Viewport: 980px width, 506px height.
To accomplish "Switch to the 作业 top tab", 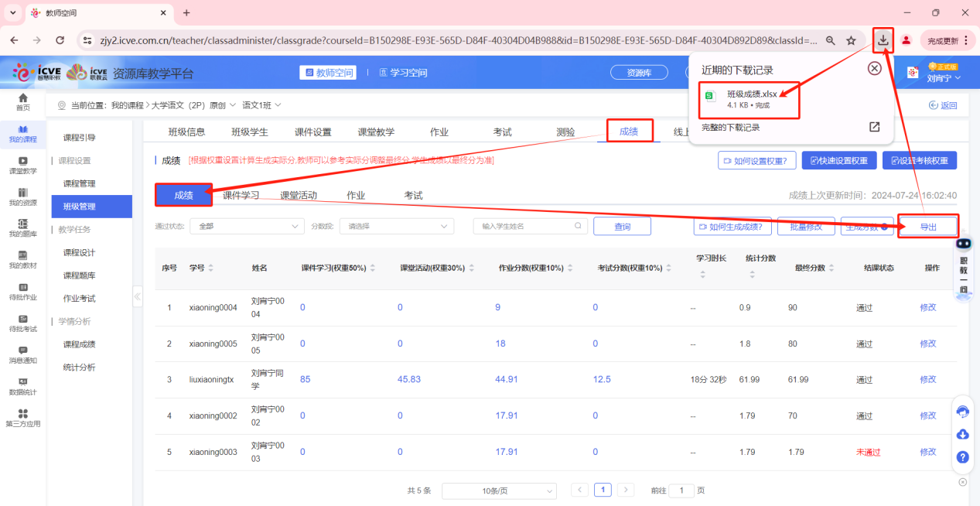I will 439,132.
